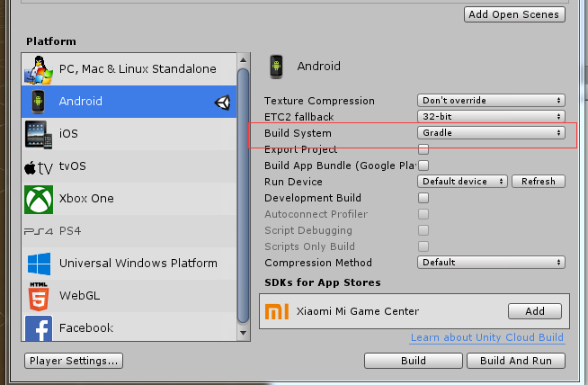
Task: Click the WebGL HTML5 icon
Action: [x=38, y=296]
